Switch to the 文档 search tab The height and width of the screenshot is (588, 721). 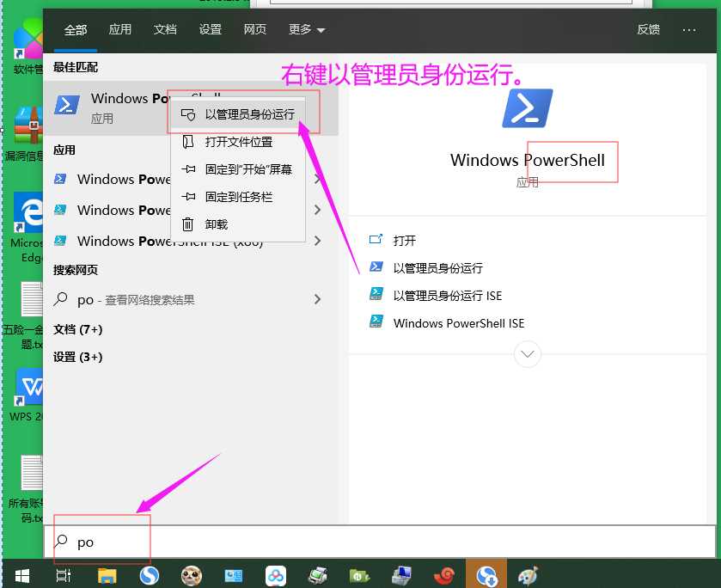(165, 29)
